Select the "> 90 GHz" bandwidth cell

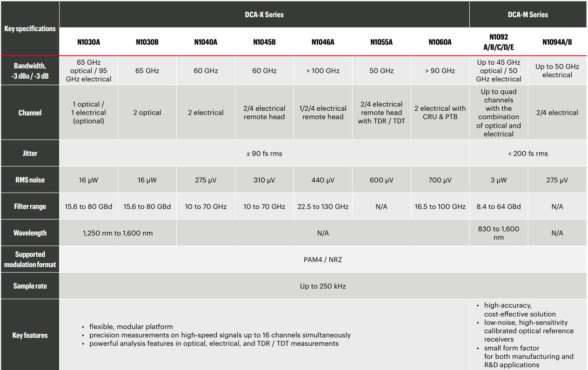pos(440,71)
